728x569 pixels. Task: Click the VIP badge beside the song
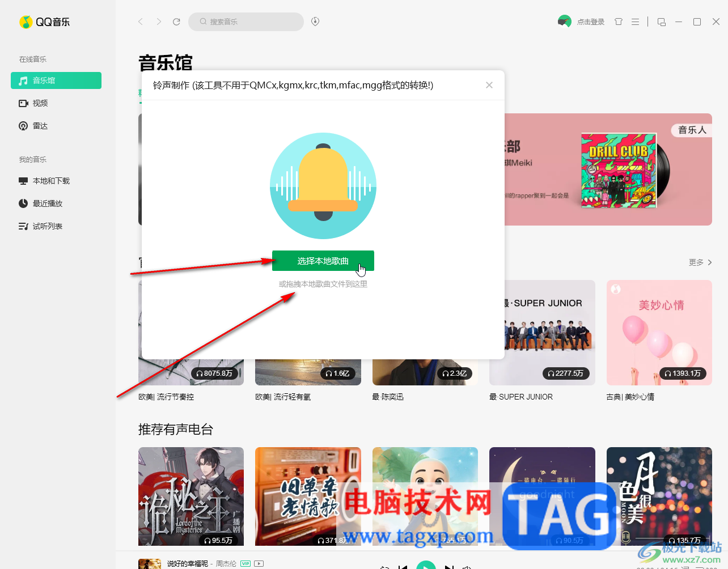pos(246,564)
